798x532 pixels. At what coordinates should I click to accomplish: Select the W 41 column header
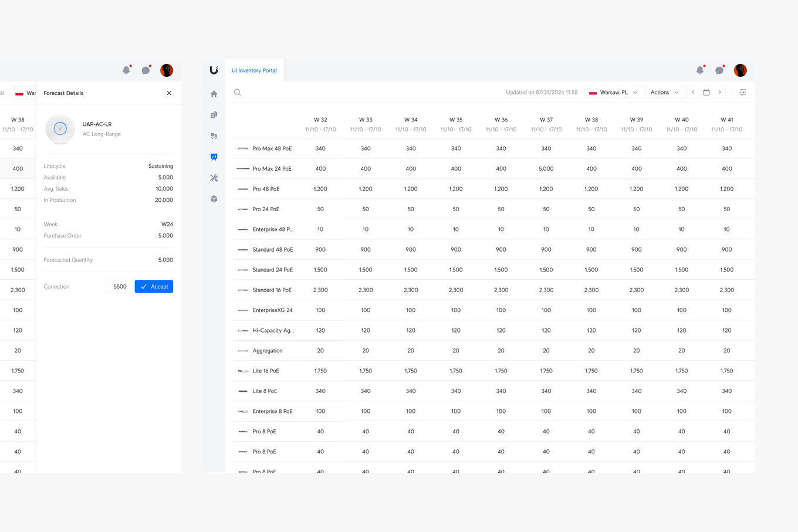[727, 124]
